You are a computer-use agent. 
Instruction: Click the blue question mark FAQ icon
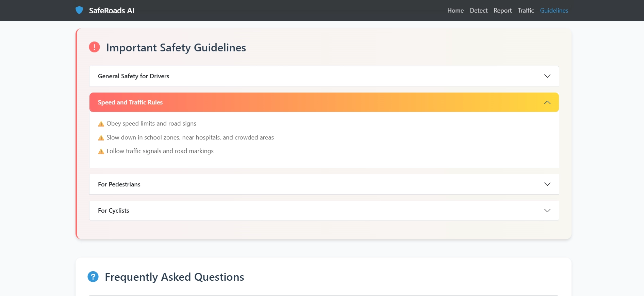click(x=93, y=277)
